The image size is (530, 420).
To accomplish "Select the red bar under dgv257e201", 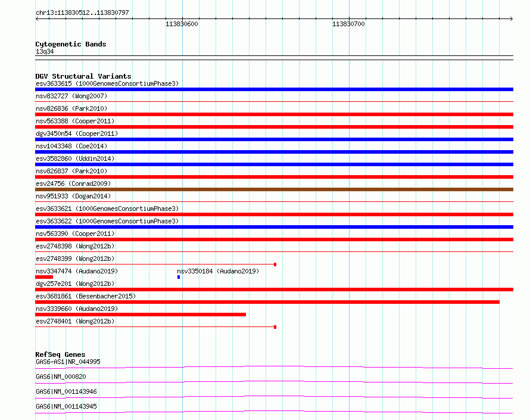I will coord(274,290).
